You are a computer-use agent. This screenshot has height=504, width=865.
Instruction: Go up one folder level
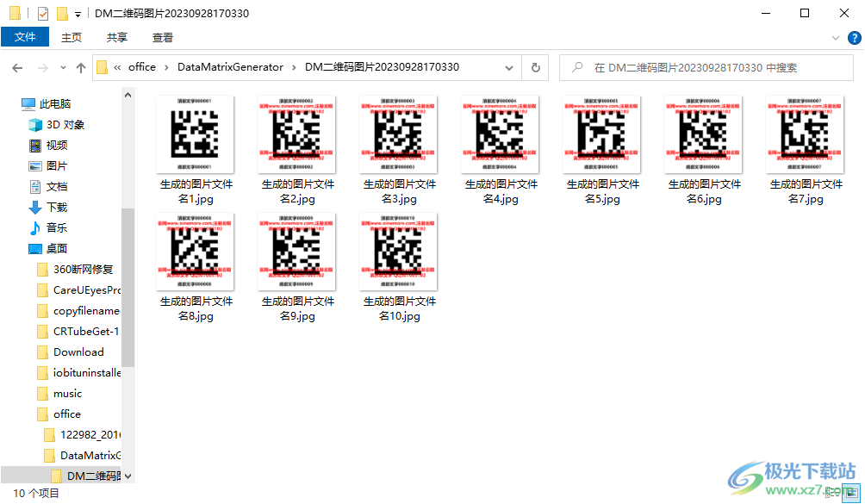click(81, 68)
